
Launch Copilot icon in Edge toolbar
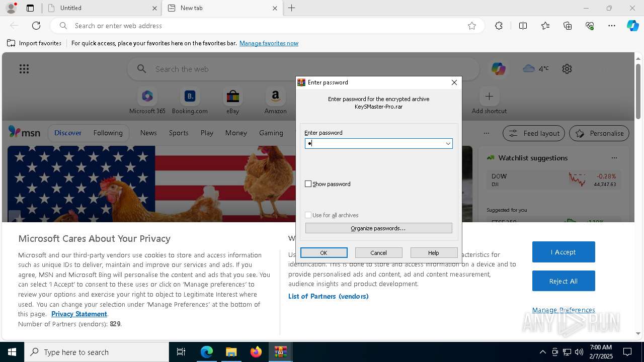pyautogui.click(x=632, y=26)
